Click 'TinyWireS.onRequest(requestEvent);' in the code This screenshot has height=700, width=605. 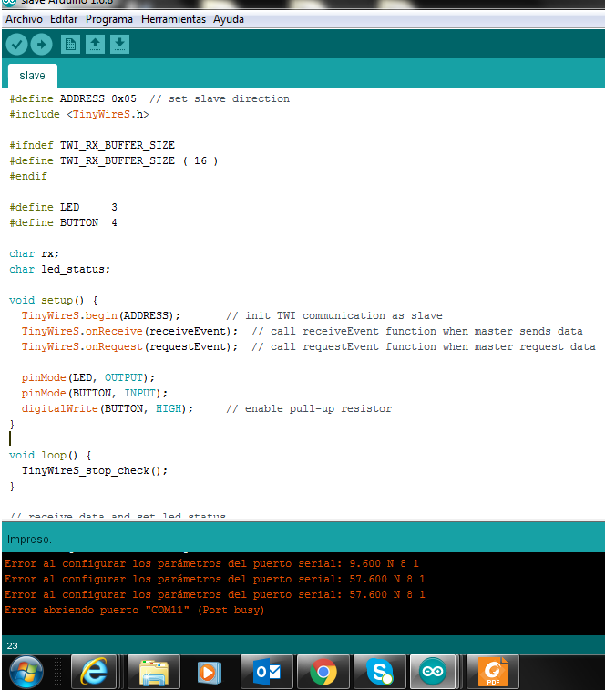tap(129, 347)
